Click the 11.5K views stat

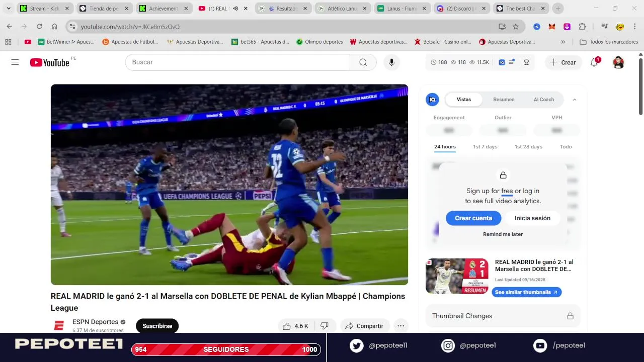479,62
